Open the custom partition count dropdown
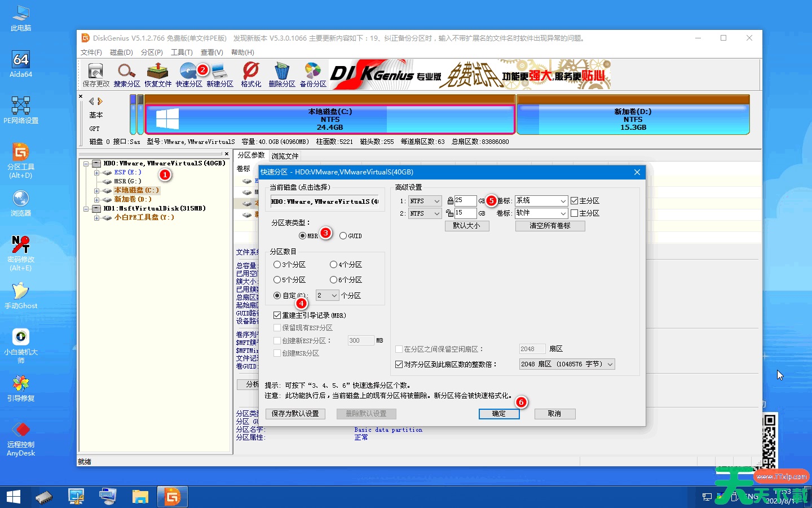This screenshot has width=812, height=508. [x=328, y=296]
